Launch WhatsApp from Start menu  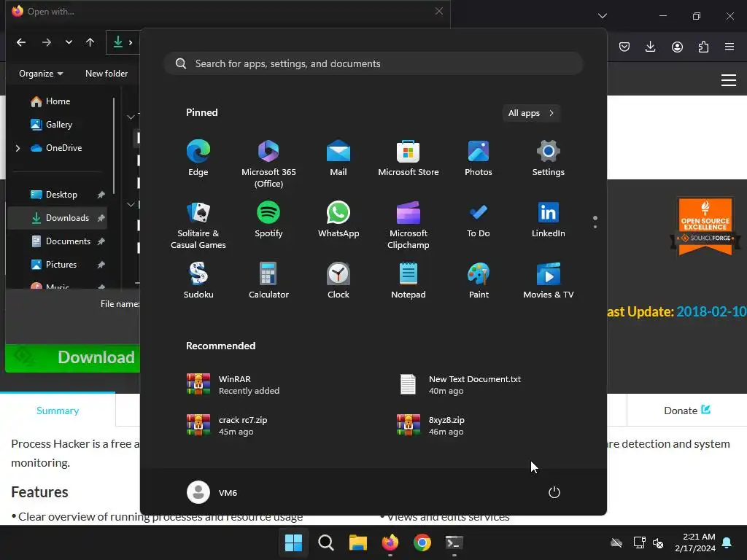coord(338,219)
